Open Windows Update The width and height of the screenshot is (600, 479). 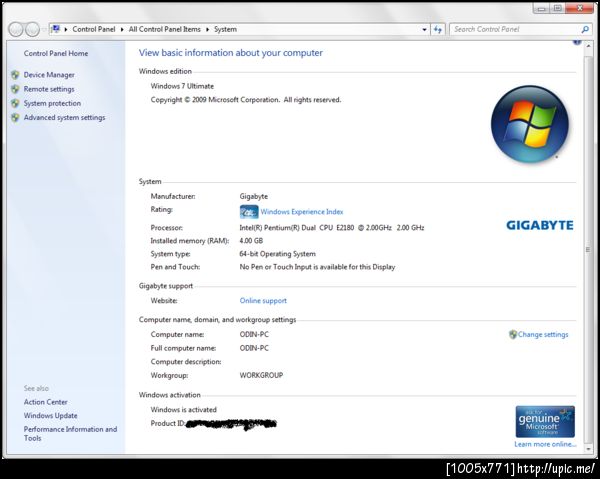(51, 415)
